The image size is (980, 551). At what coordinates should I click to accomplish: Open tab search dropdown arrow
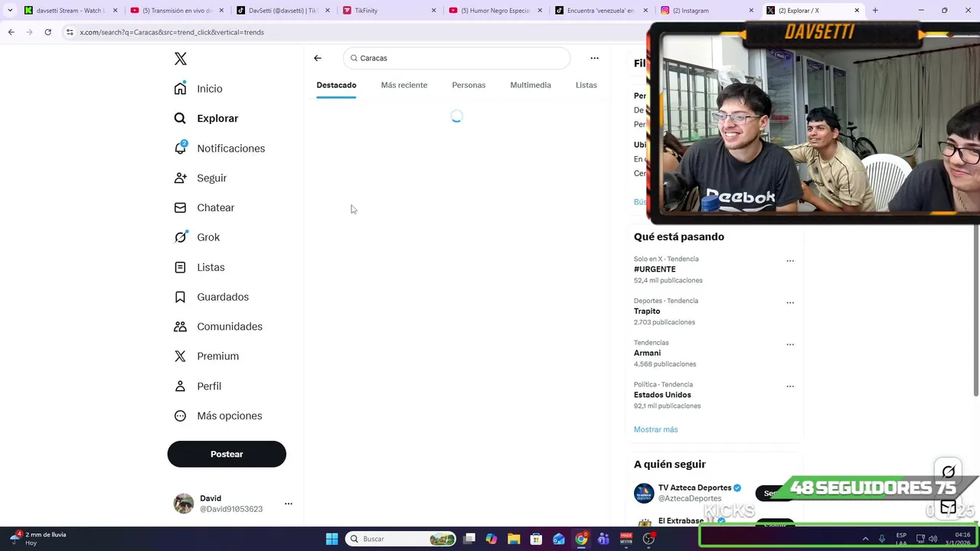tap(9, 11)
